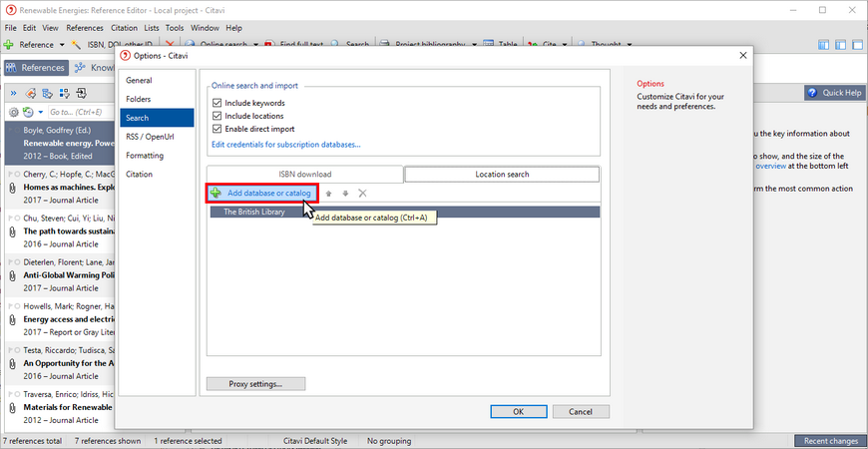Expand navigation with double chevron icon
This screenshot has width=868, height=449.
(13, 93)
